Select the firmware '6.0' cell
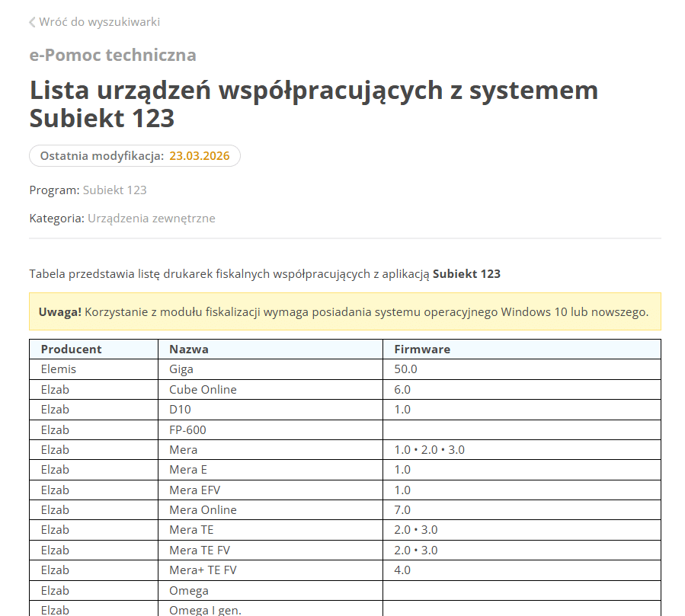 coord(522,389)
